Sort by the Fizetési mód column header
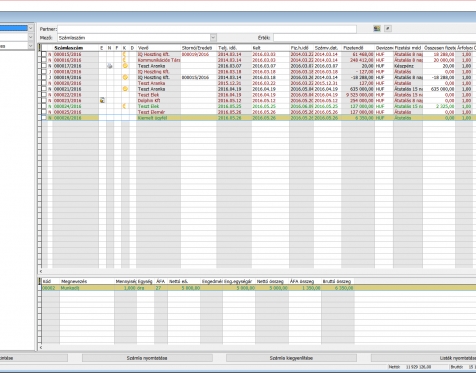Viewport: 476px width, 373px height. click(408, 48)
